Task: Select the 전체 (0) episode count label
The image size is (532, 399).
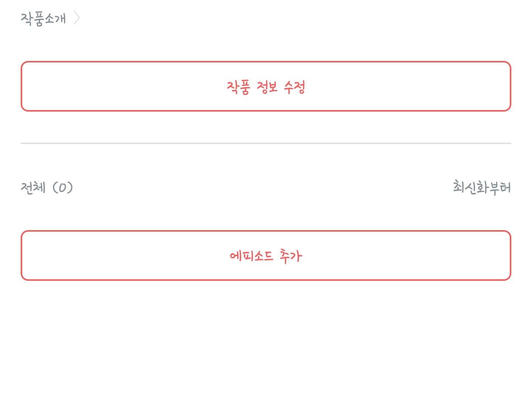Action: click(x=47, y=188)
